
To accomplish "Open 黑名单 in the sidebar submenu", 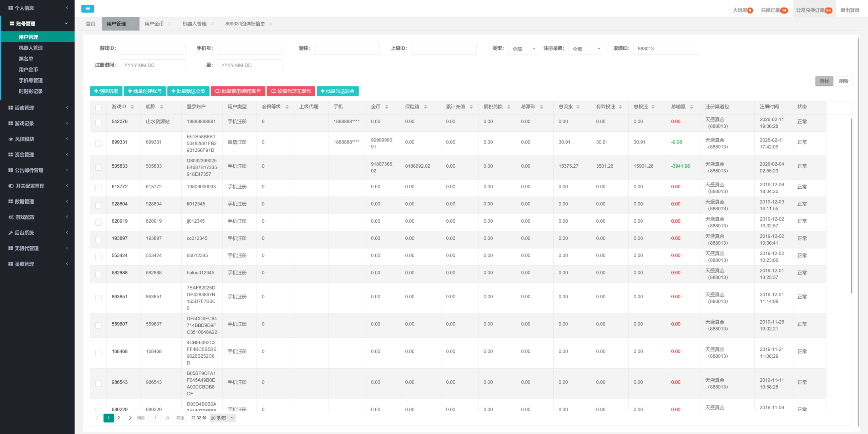I will 26,59.
